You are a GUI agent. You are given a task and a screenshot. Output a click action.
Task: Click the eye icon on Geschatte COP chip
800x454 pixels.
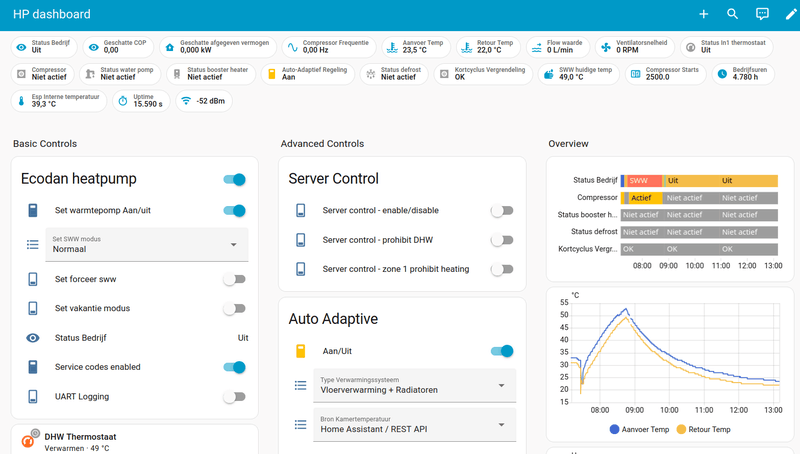click(93, 47)
